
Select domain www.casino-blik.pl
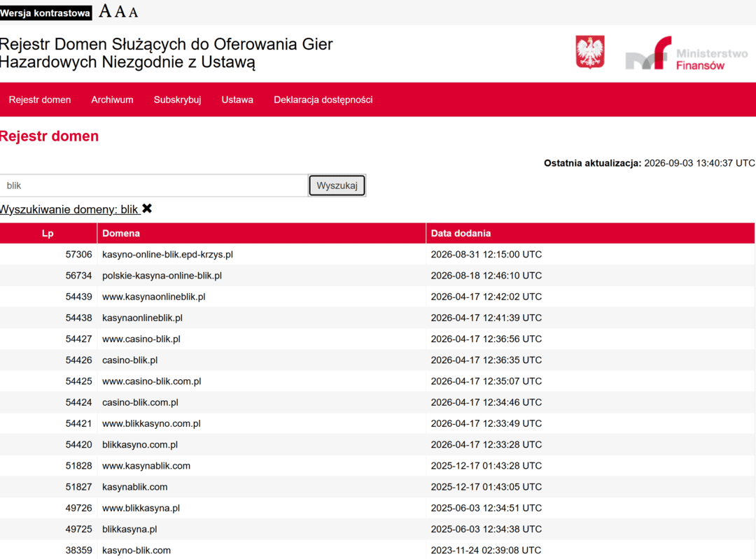141,339
